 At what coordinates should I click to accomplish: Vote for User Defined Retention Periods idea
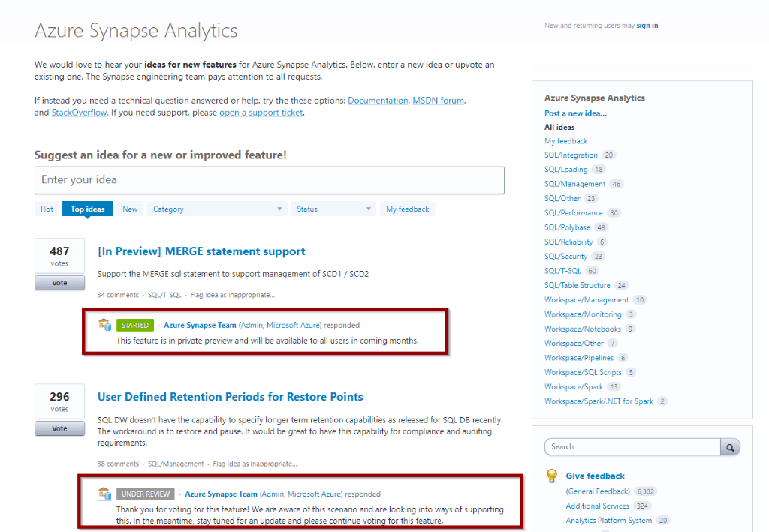click(59, 428)
